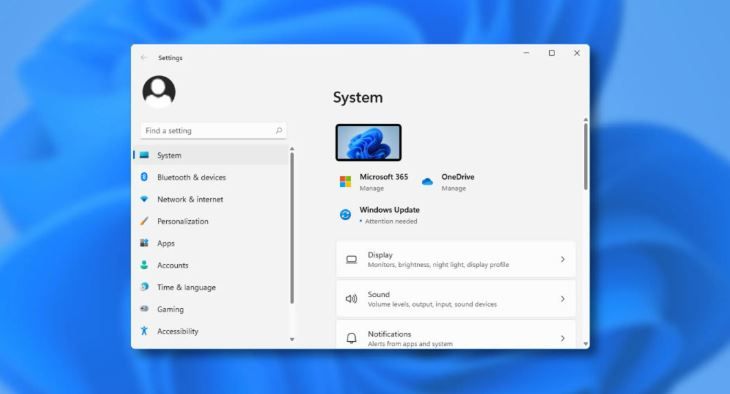Click the Accounts person icon

point(144,265)
